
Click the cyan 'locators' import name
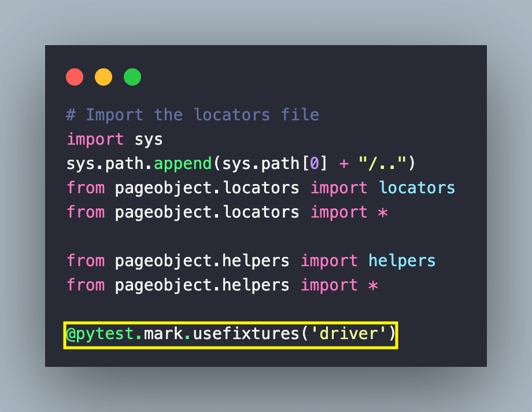click(x=417, y=188)
